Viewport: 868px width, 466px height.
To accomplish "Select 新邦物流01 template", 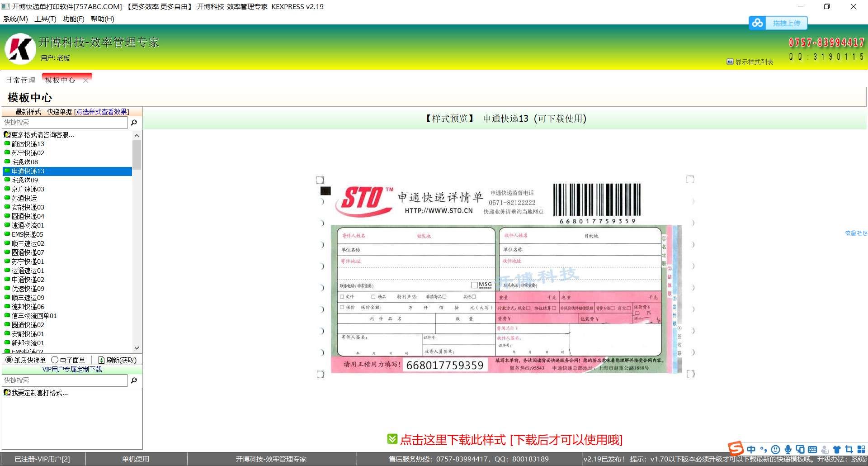I will click(x=28, y=343).
